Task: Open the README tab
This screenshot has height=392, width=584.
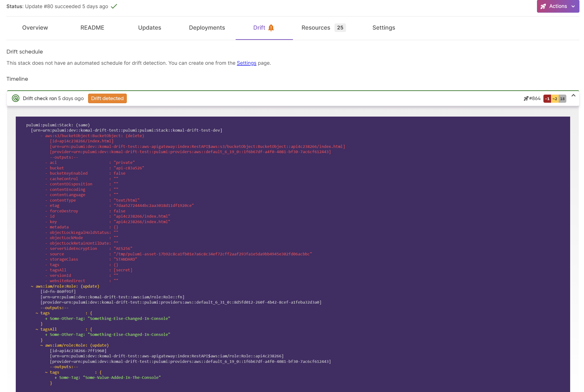Action: [x=92, y=28]
